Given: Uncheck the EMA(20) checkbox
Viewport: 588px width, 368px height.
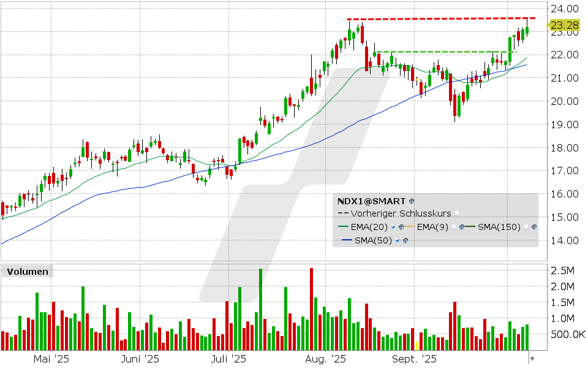Looking at the screenshot, I should pos(393,227).
